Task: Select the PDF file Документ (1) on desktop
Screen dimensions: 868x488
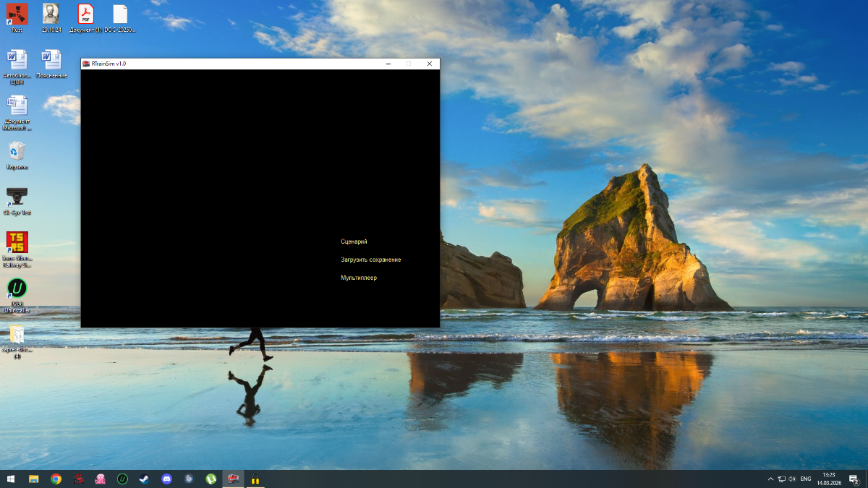Action: coord(86,14)
